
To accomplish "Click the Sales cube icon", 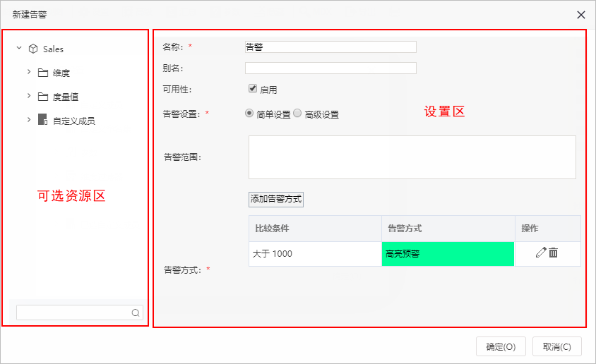I will (x=33, y=49).
